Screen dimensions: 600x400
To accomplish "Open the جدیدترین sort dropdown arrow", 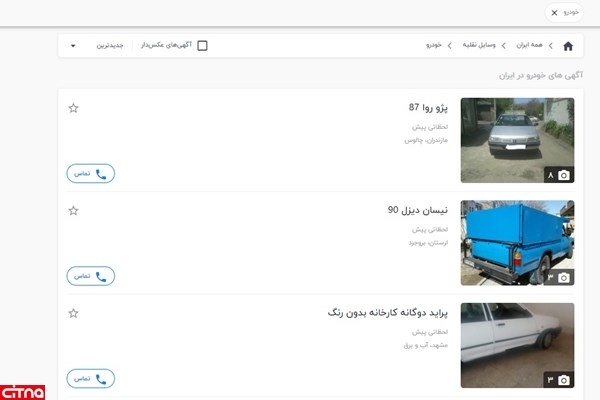I will pyautogui.click(x=73, y=46).
